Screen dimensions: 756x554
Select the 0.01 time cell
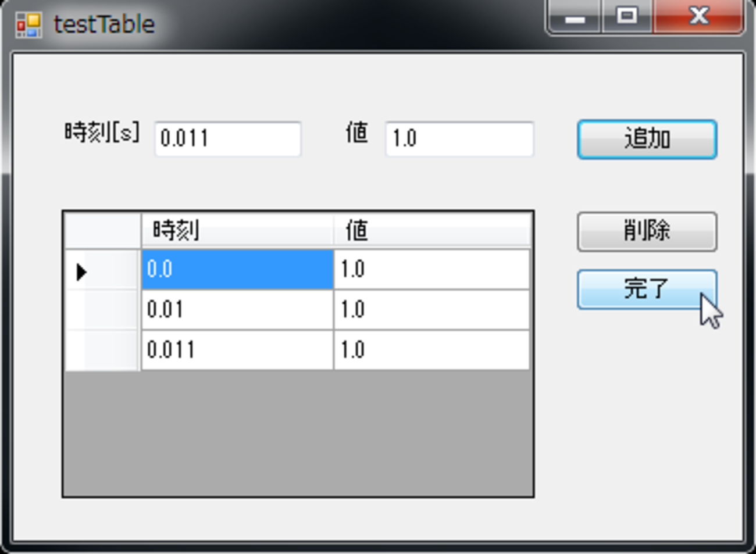(237, 309)
